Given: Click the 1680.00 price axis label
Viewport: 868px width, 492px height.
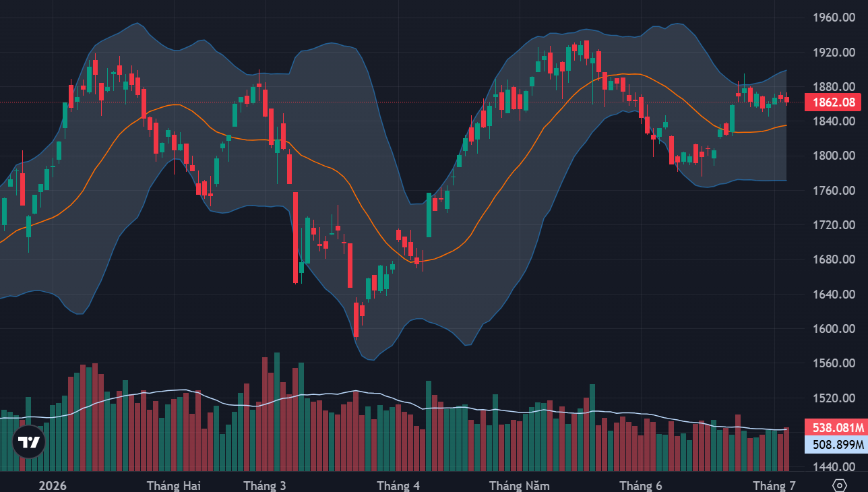Looking at the screenshot, I should (830, 259).
